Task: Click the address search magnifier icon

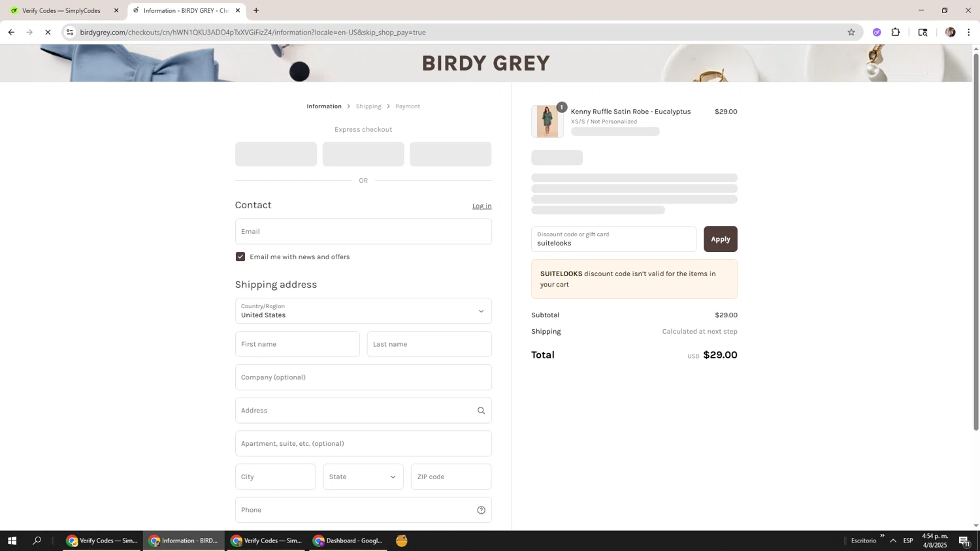Action: coord(481,411)
